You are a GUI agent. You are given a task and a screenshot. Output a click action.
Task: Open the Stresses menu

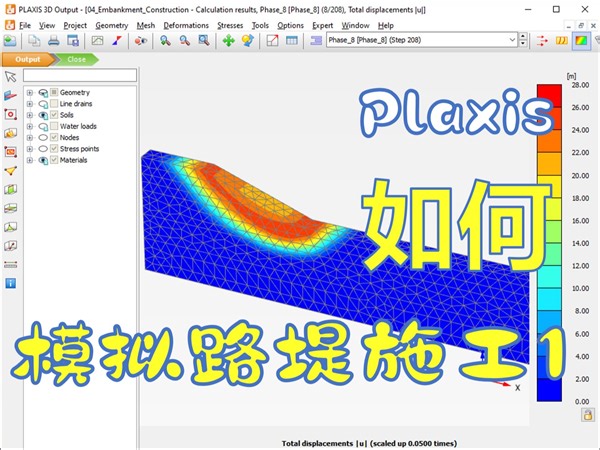230,25
